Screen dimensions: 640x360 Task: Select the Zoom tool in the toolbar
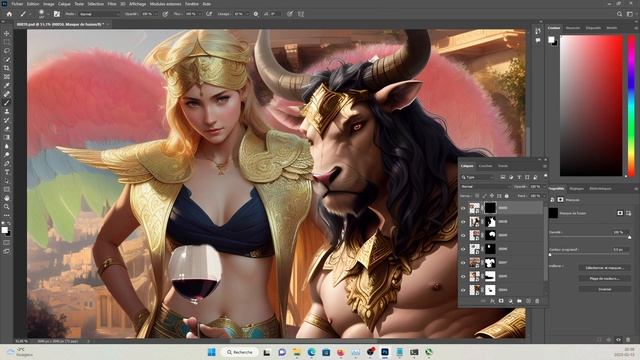[x=7, y=207]
